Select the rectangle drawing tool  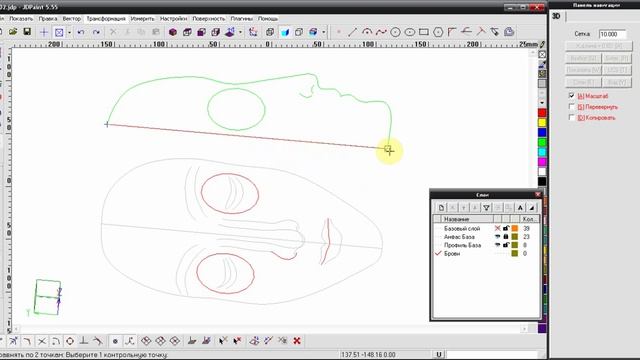pos(424,32)
